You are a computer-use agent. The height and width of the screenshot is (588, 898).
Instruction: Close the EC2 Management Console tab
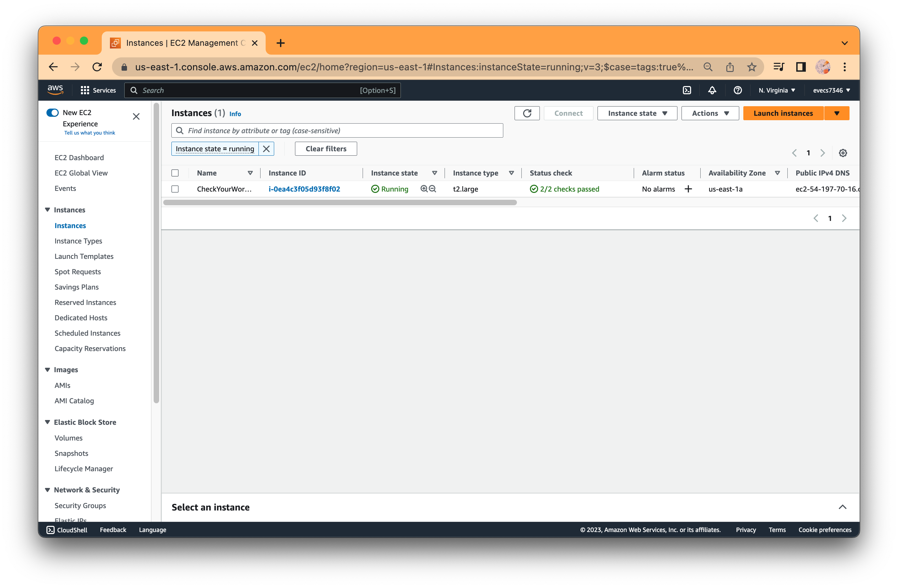pos(255,43)
